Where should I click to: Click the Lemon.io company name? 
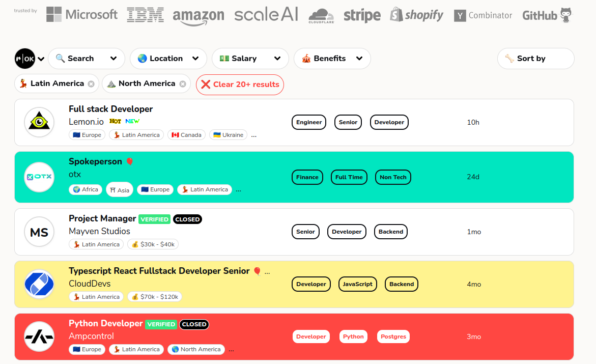87,122
